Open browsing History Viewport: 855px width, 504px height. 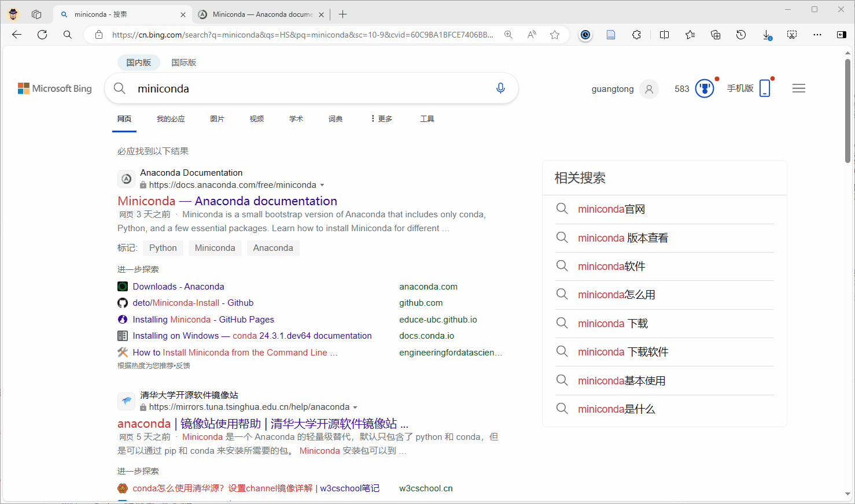coord(741,35)
